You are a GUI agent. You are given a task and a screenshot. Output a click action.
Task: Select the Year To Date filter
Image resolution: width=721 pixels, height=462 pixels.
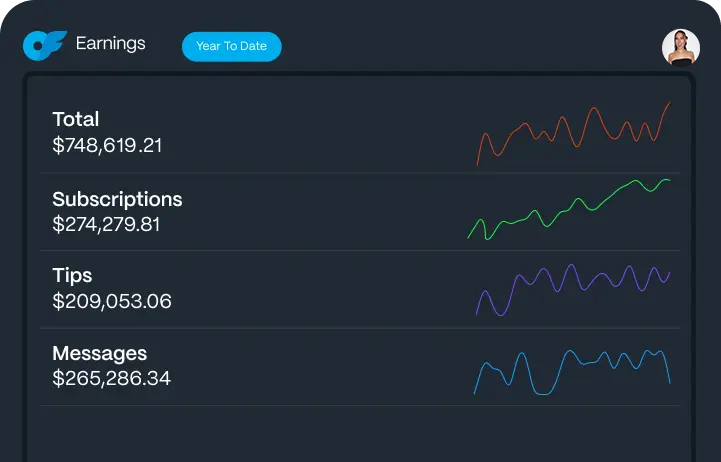tap(231, 47)
